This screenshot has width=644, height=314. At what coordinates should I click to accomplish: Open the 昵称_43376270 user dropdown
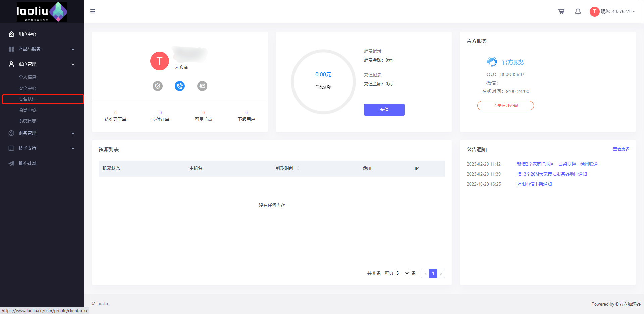coord(617,12)
